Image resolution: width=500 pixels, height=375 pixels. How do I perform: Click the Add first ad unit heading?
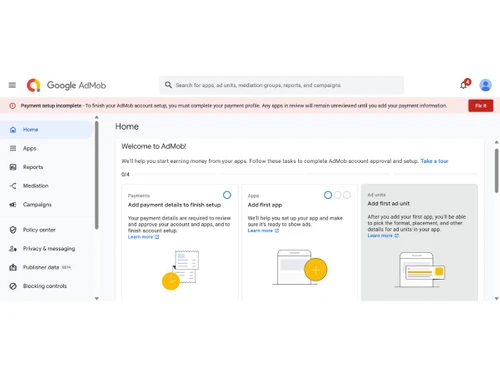(389, 203)
